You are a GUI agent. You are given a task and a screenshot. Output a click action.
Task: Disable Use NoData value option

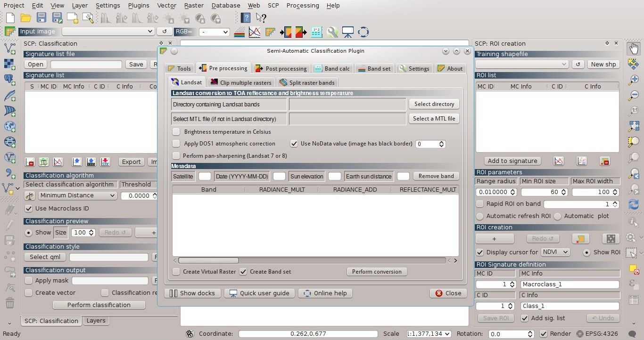click(294, 144)
